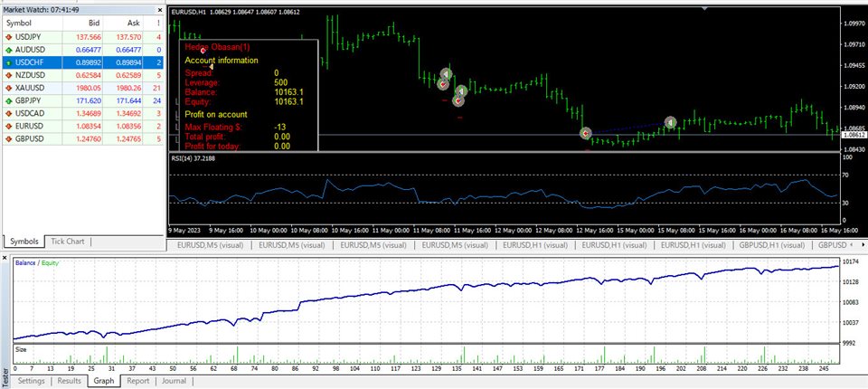The image size is (868, 389).
Task: Switch to the Tick Chart tab
Action: [68, 242]
